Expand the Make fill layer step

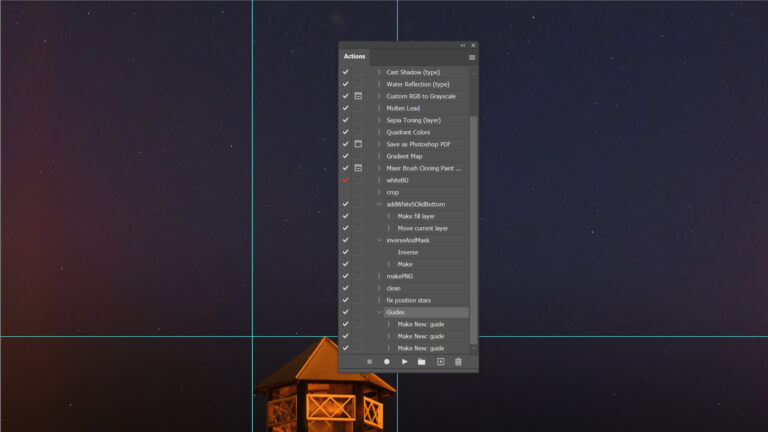point(389,216)
